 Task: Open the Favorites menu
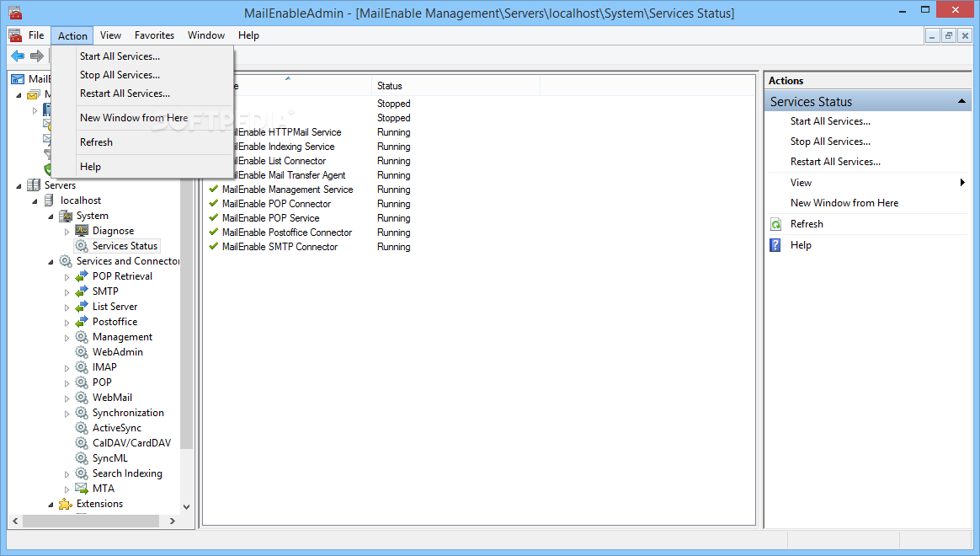pos(154,35)
